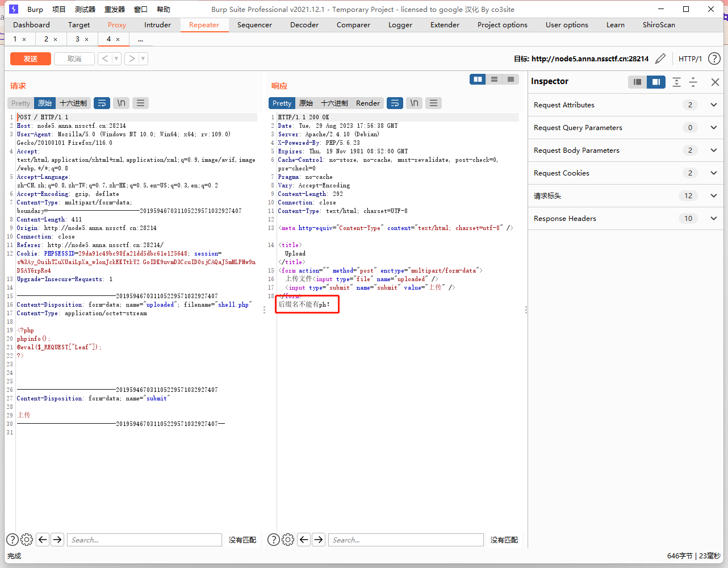
Task: Focus the request panel search field
Action: pos(144,540)
